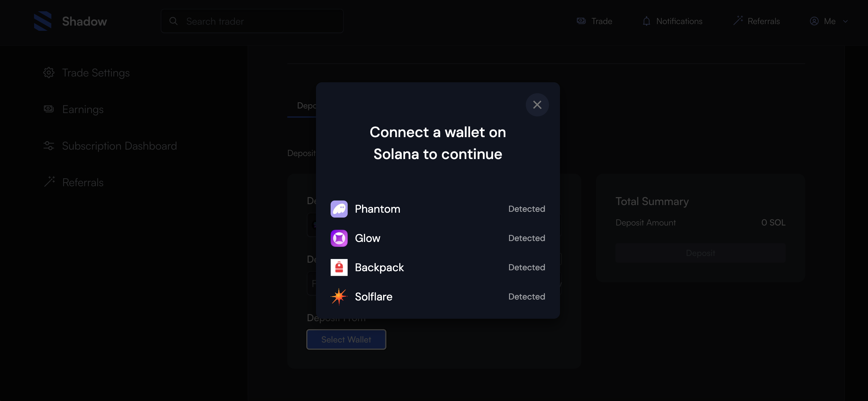The width and height of the screenshot is (868, 401).
Task: Click the Phantom wallet icon
Action: pos(339,209)
